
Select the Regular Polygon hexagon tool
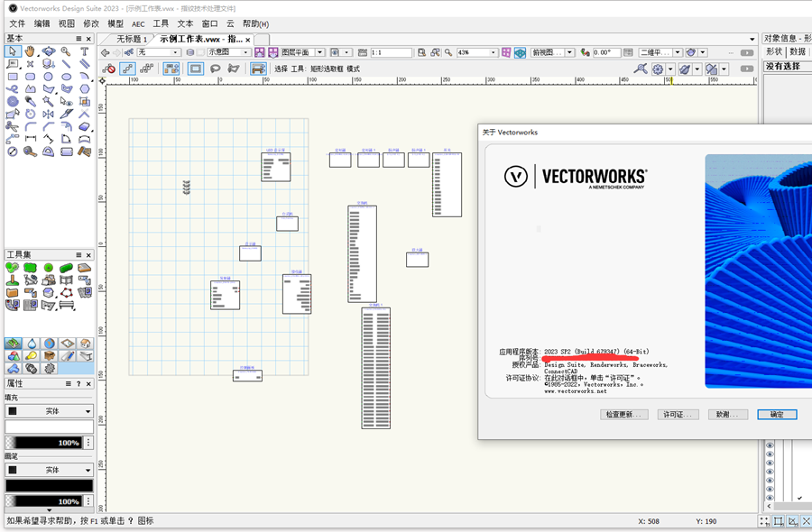pos(85,89)
